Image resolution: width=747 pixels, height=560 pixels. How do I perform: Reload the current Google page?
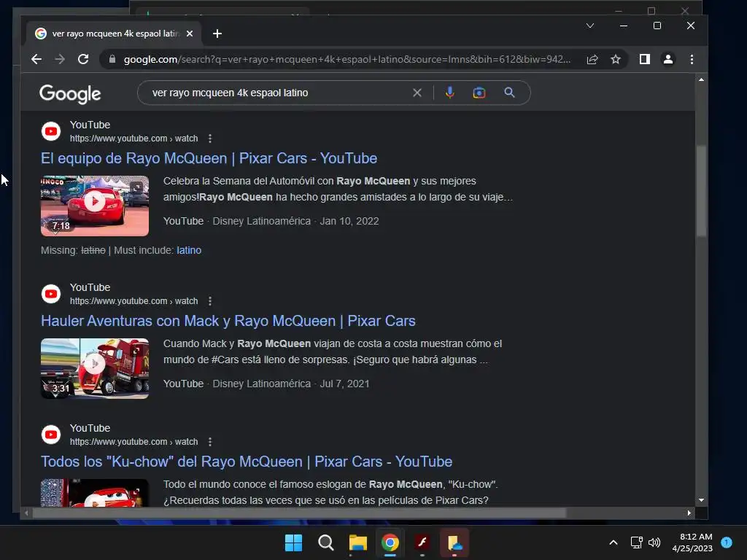[83, 60]
